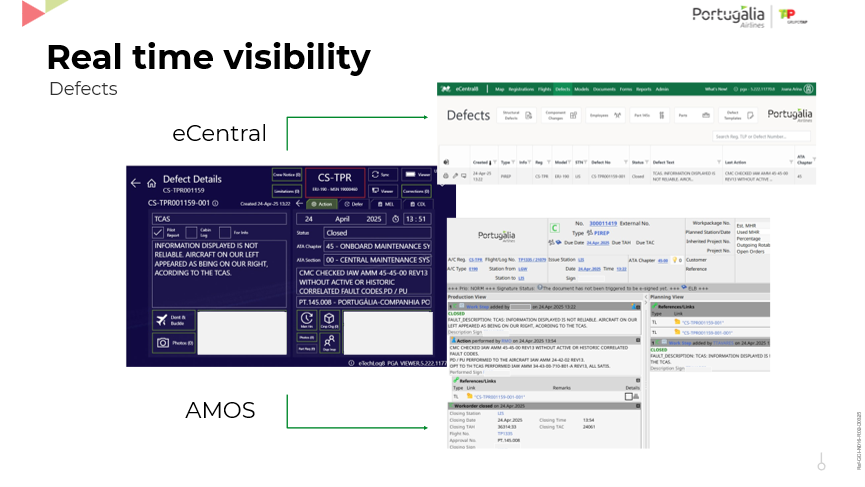This screenshot has height=487, width=865.
Task: Open Photos camera button under defect text
Action: [174, 342]
